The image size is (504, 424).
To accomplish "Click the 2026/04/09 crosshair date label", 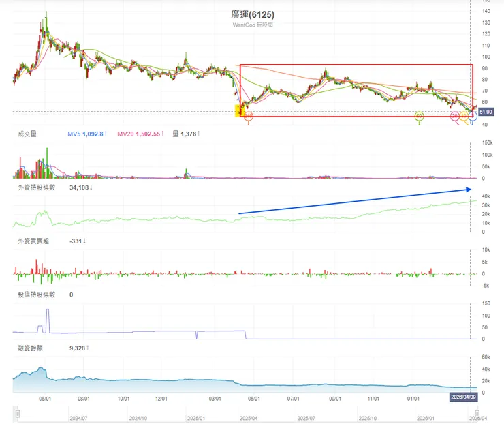I will pos(463,397).
